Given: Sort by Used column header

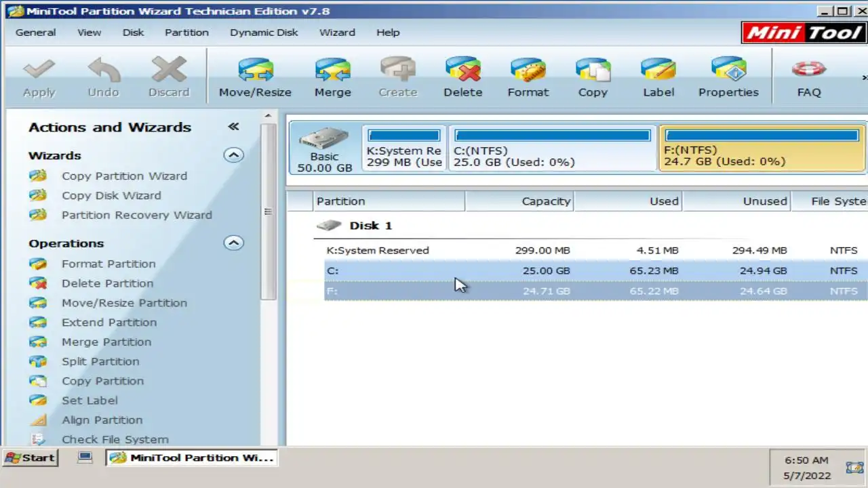Looking at the screenshot, I should (x=628, y=201).
